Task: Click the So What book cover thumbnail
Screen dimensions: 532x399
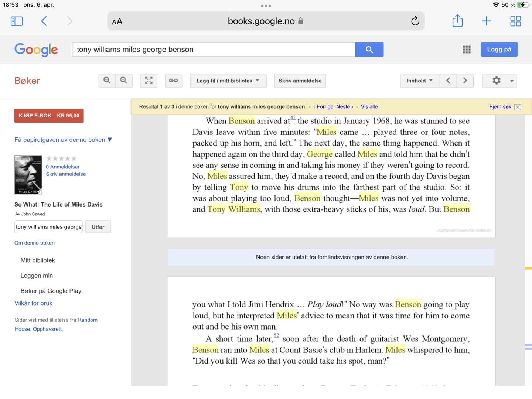Action: (28, 175)
